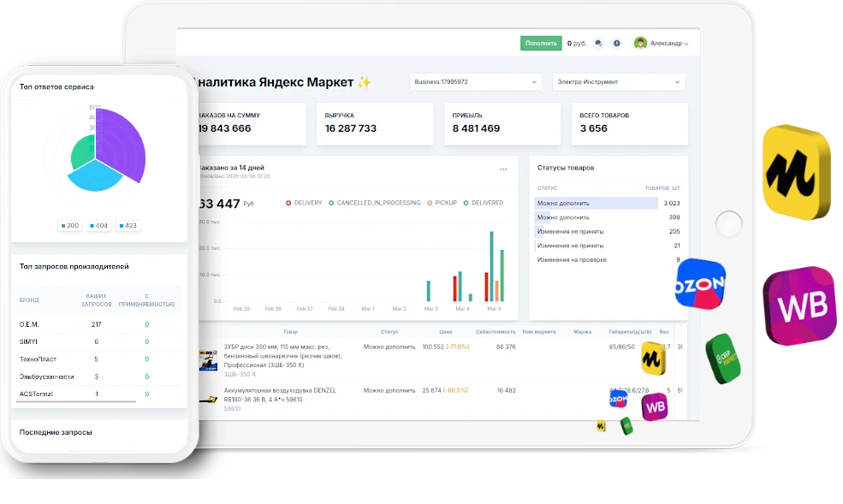This screenshot has width=843, height=504.
Task: Click the ЗУБР product thumbnail image
Action: [208, 360]
